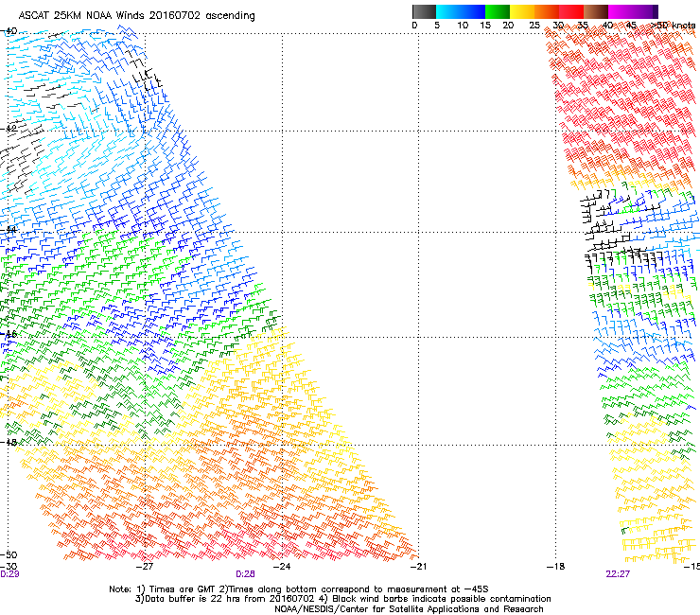Click the orange 25-30 knots legend swatch

tap(547, 11)
